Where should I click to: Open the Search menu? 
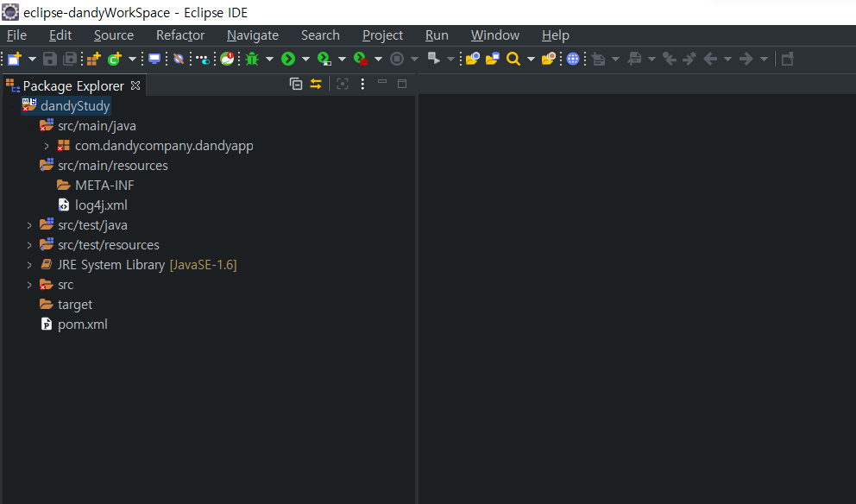click(320, 35)
